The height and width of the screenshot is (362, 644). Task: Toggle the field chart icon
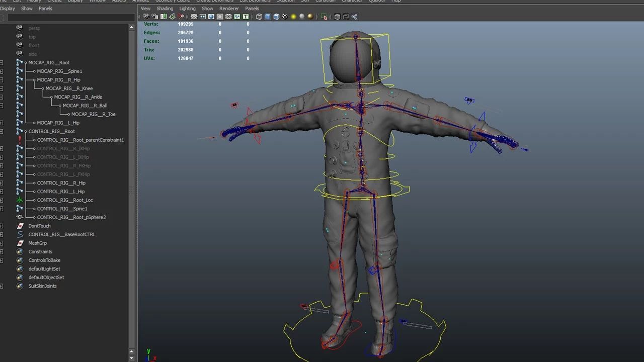coord(228,17)
